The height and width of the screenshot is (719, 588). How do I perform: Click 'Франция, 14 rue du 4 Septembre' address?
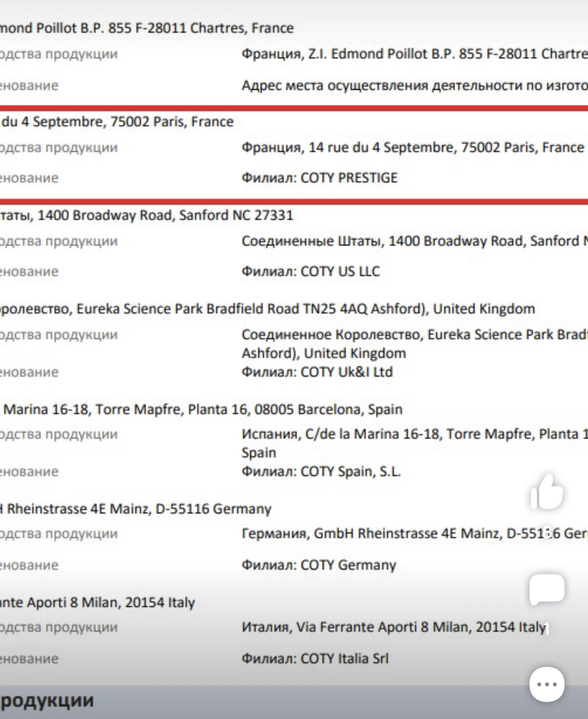coord(413,147)
